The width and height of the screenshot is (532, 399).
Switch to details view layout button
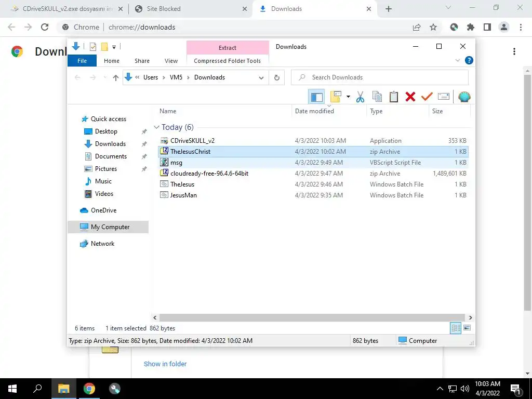[x=456, y=328]
